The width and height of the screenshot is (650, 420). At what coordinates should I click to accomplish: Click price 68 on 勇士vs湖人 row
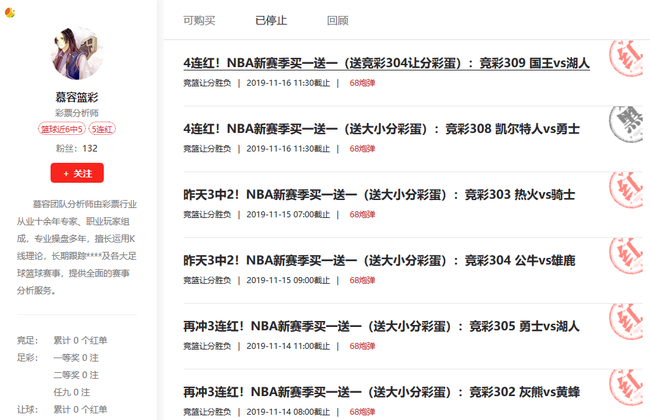click(362, 346)
